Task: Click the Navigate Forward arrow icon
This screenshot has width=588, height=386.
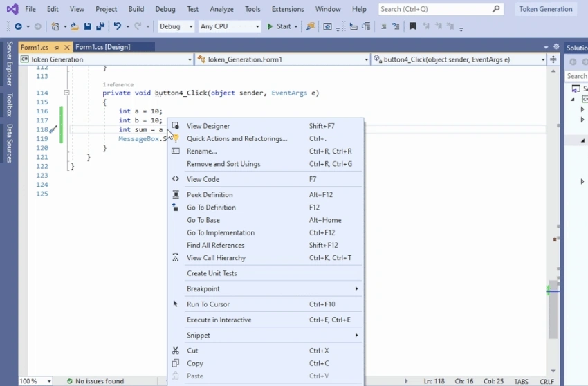Action: (38, 26)
